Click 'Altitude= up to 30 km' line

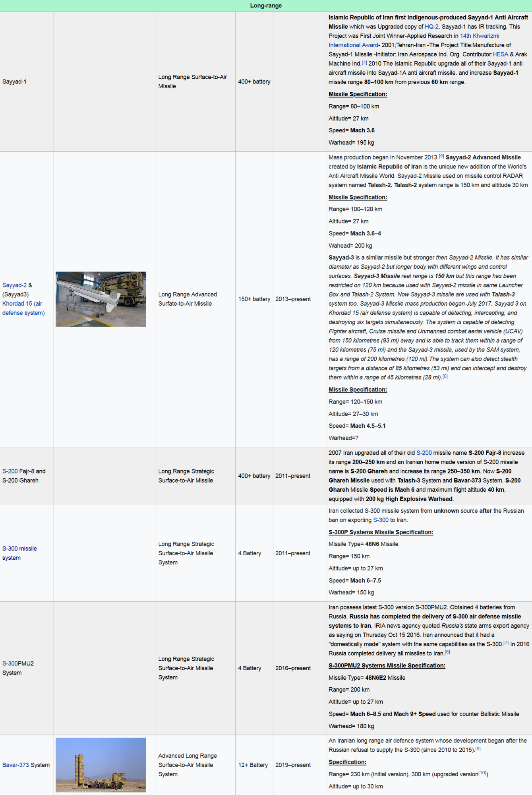(x=356, y=786)
